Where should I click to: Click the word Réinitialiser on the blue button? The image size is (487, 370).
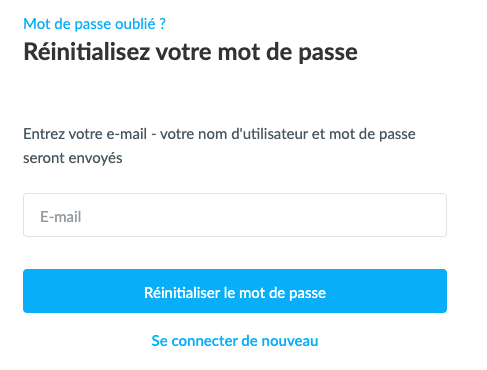182,293
